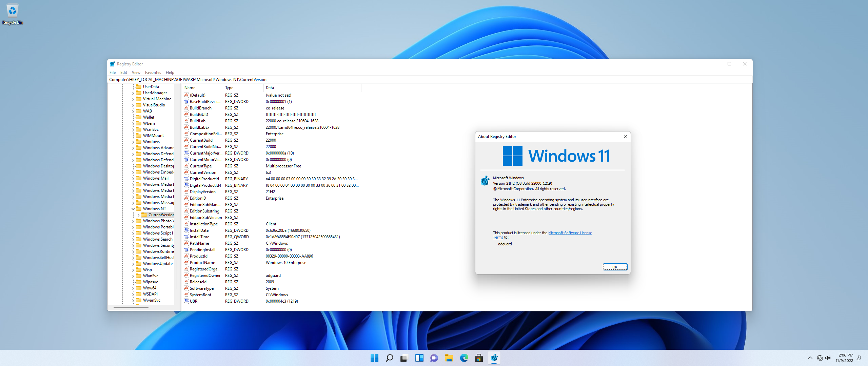Screen dimensions: 868x366
Task: Select the PathName value row
Action: point(271,243)
